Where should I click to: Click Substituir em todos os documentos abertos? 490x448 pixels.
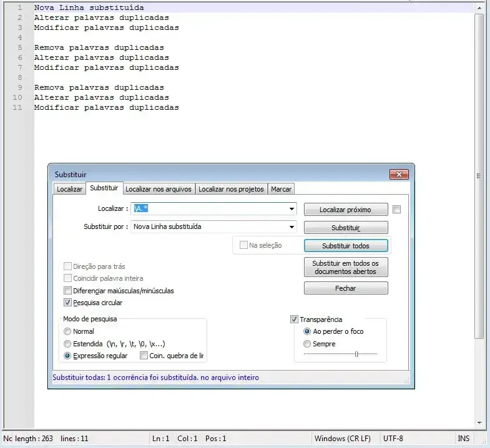345,268
